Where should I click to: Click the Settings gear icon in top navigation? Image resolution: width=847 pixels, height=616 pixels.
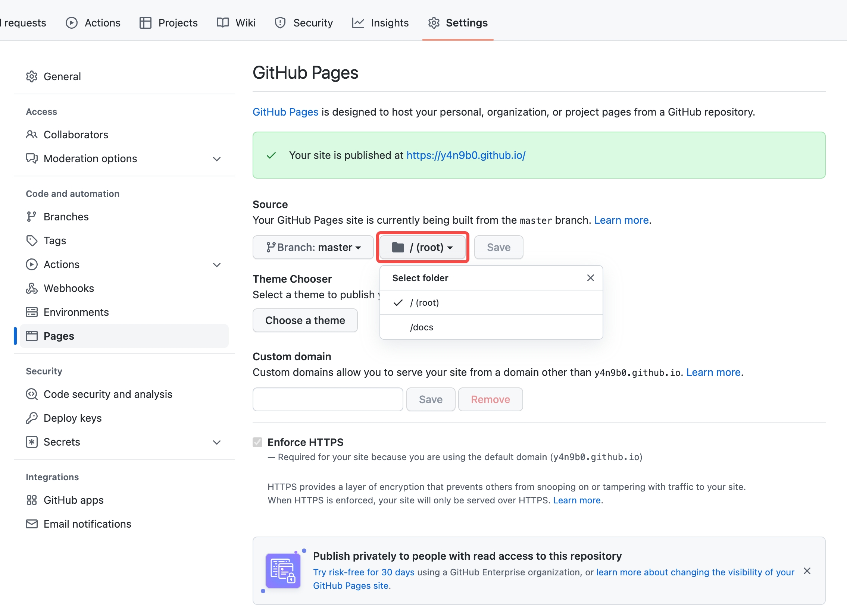pos(434,23)
